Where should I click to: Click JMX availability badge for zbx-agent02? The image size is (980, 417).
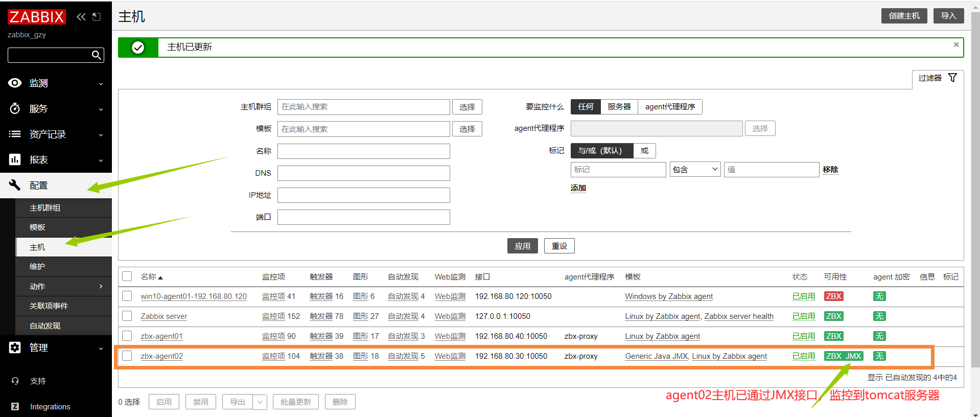853,356
